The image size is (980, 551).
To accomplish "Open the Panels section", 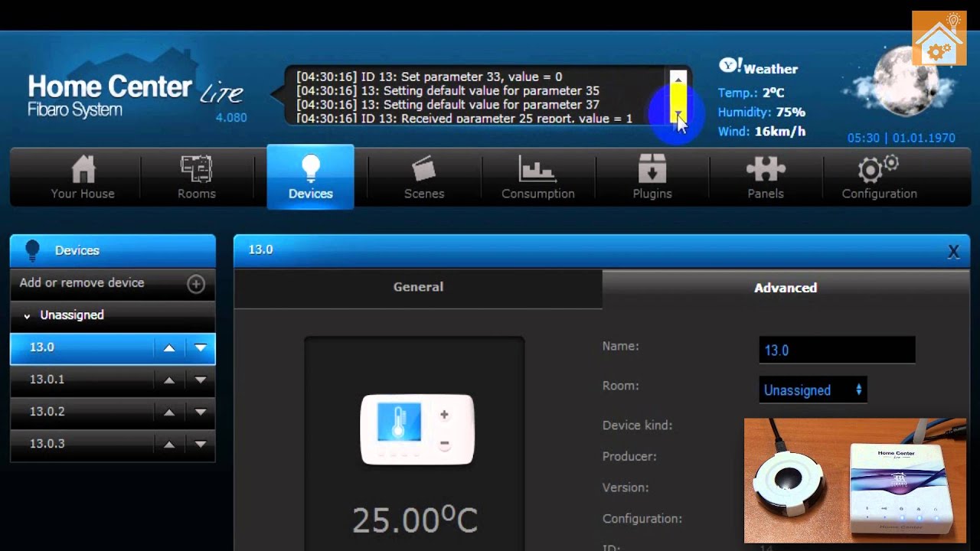I will coord(766,178).
